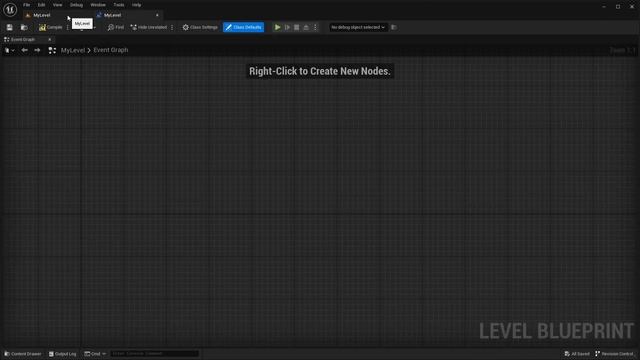Compile the level blueprint
Screen dimensions: 640x360
51,27
